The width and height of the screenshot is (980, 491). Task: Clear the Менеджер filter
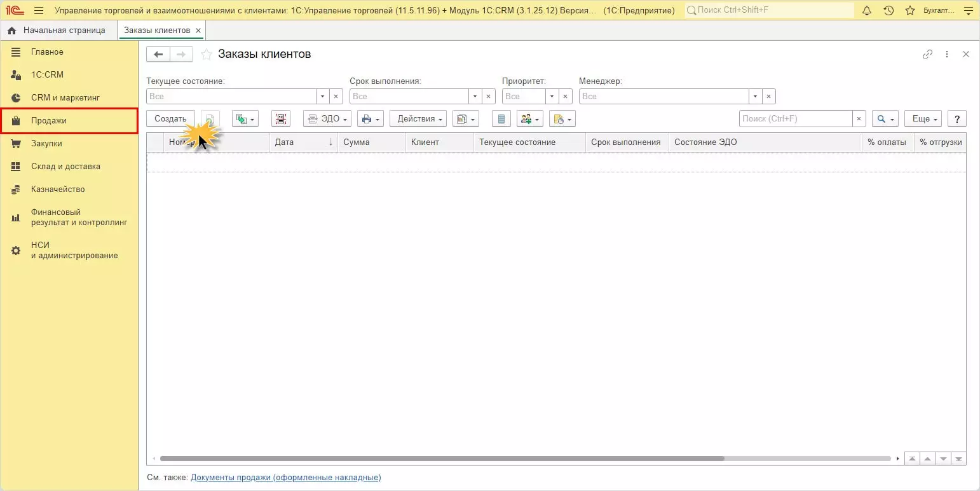(x=769, y=97)
